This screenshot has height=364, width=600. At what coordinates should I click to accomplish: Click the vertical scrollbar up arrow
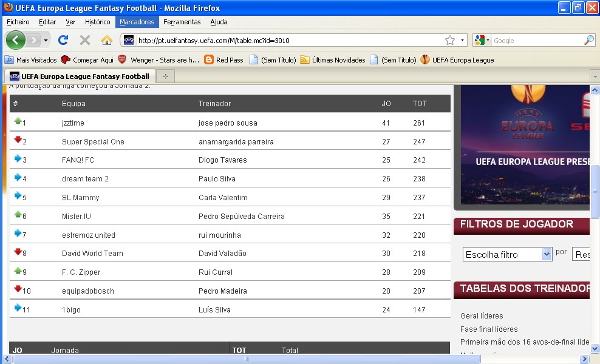coord(595,90)
